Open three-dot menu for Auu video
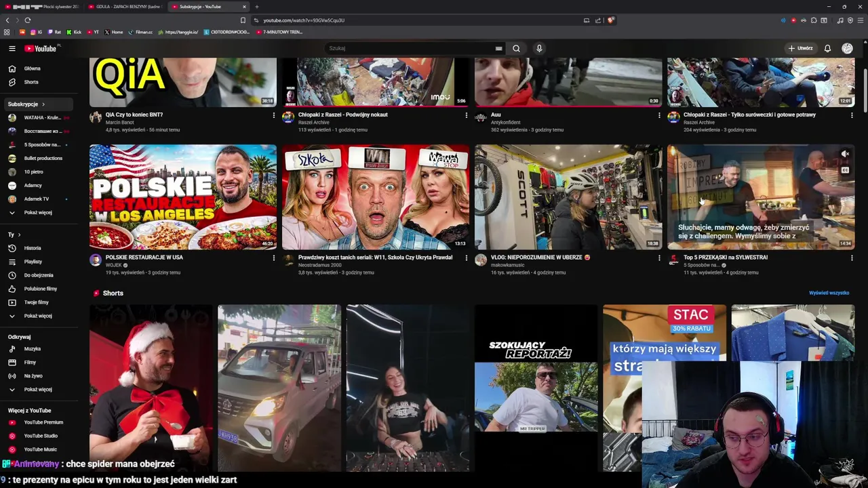Screen dimensions: 868x488 click(x=659, y=115)
